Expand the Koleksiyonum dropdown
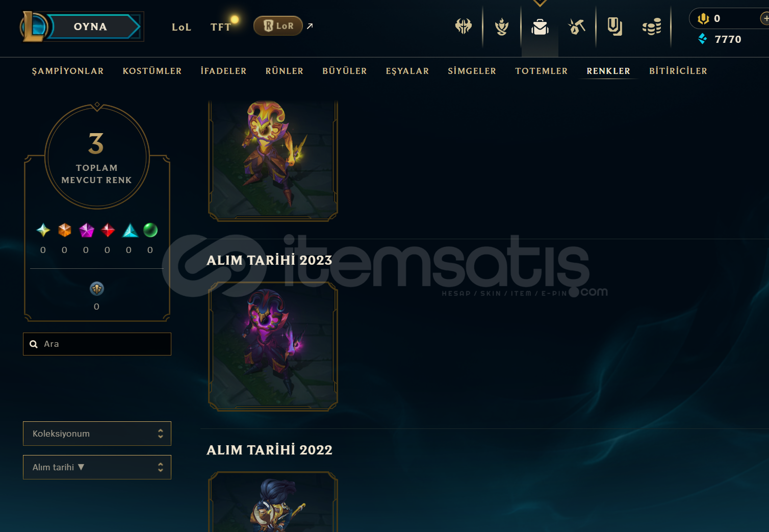 (x=97, y=434)
